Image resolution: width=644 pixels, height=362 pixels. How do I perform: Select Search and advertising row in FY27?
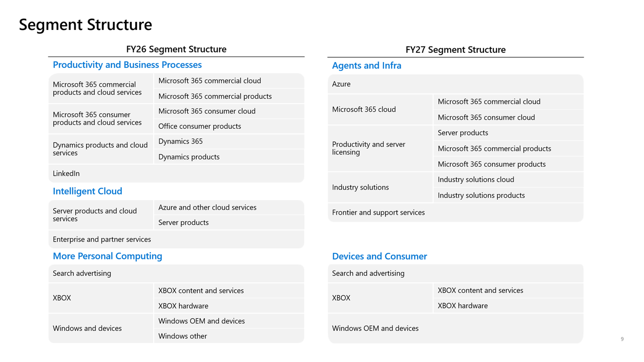(455, 274)
